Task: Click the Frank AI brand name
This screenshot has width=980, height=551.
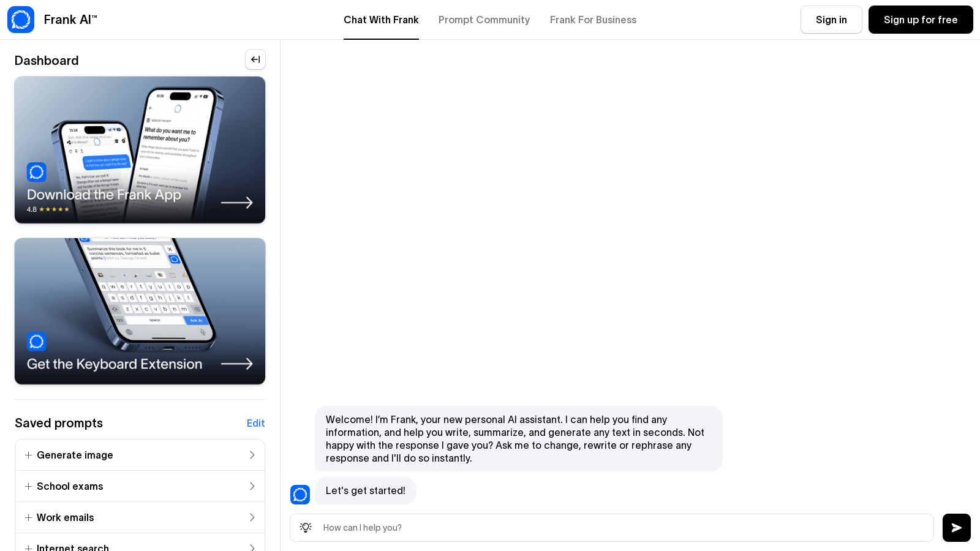Action: (x=70, y=20)
